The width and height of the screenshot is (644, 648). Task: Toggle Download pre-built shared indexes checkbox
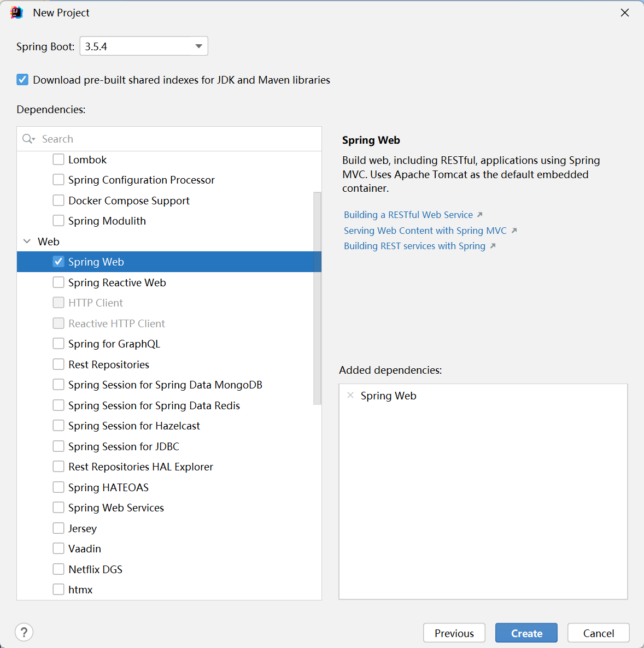tap(22, 79)
